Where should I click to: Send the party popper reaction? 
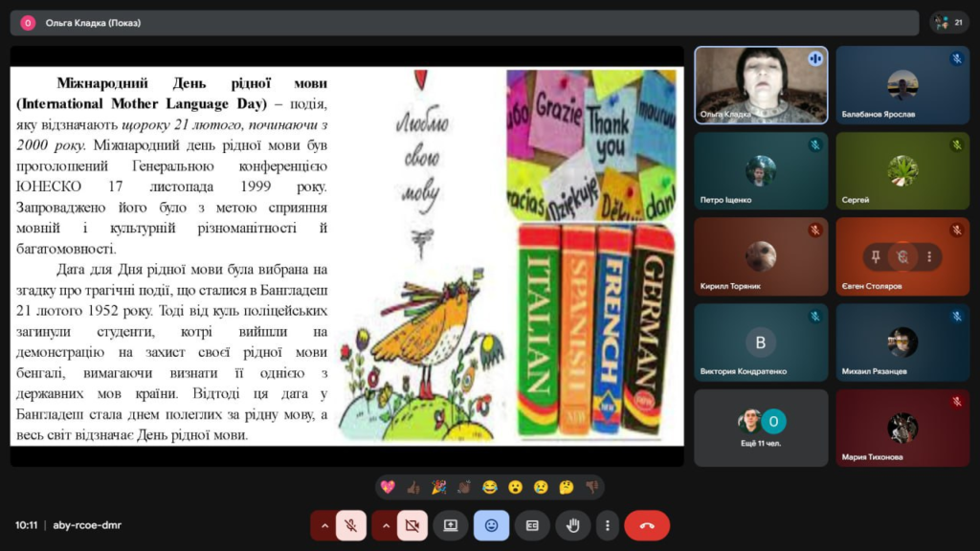[x=438, y=487]
